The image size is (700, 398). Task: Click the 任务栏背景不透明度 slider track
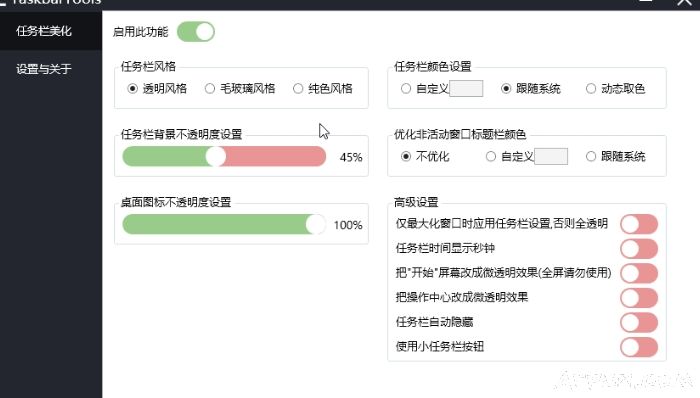[224, 157]
